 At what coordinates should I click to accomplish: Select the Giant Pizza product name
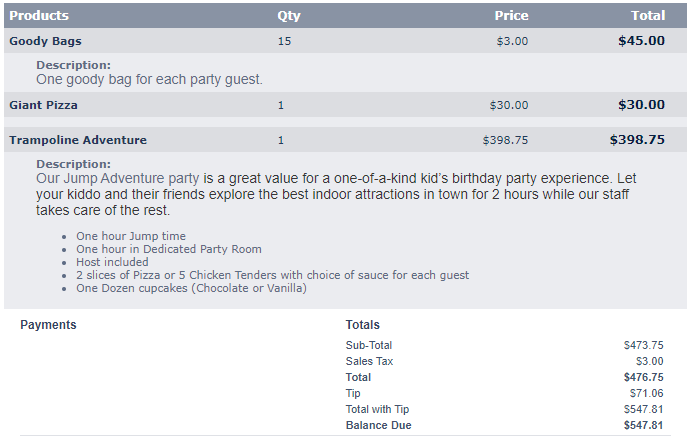pos(43,105)
